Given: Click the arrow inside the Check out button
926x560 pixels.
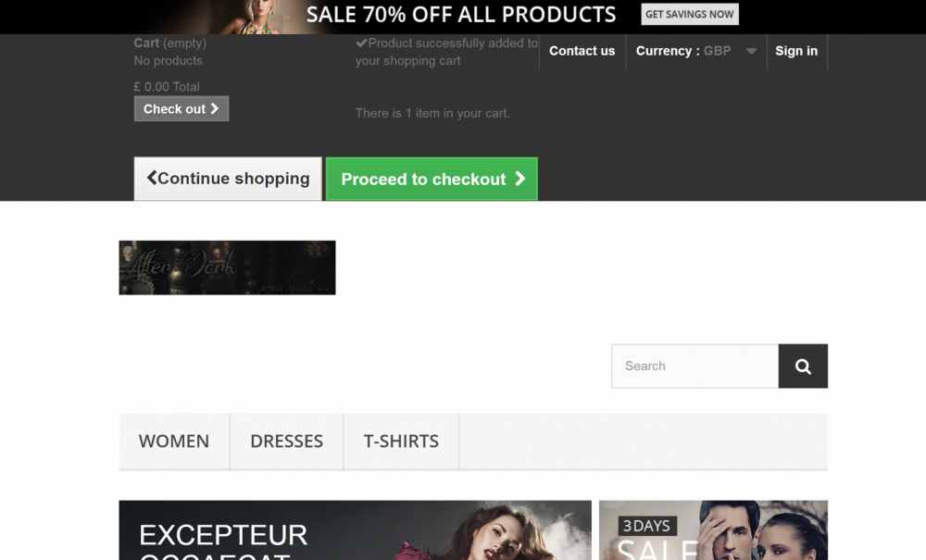Looking at the screenshot, I should point(215,108).
